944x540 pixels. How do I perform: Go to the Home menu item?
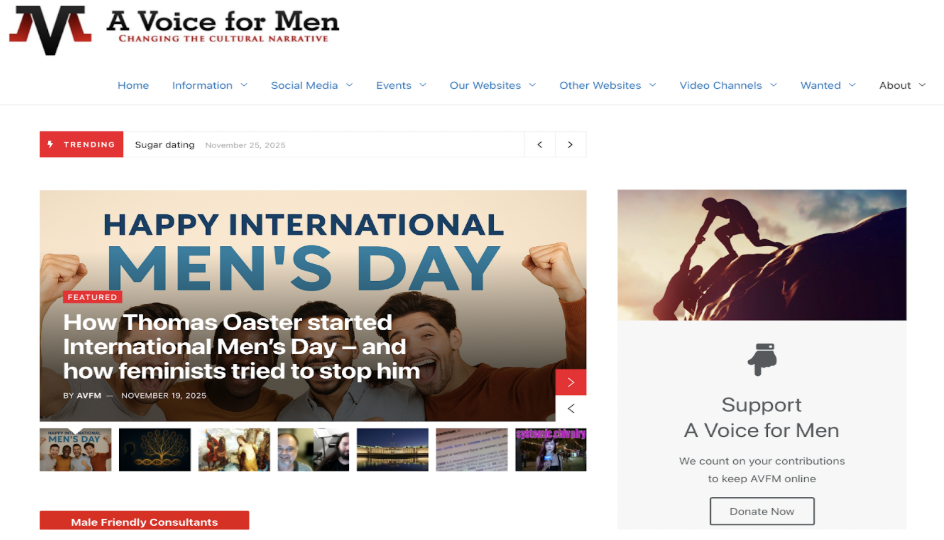click(133, 86)
